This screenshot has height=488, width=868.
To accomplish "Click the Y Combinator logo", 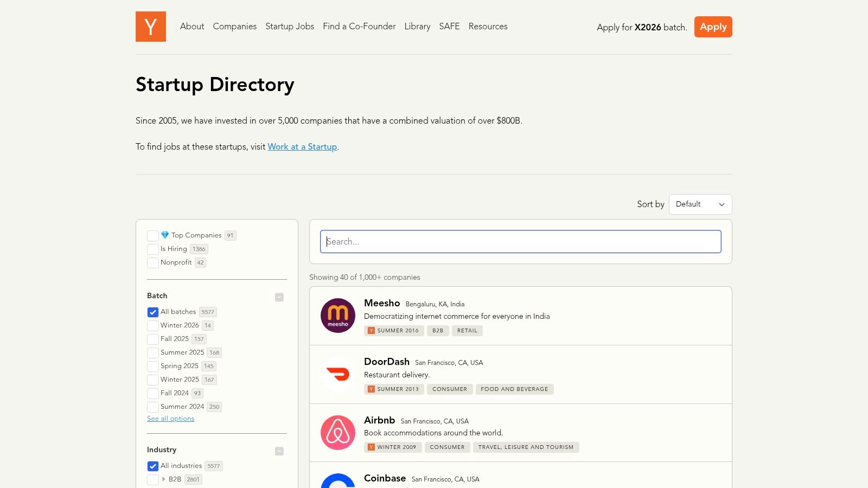I will point(151,27).
